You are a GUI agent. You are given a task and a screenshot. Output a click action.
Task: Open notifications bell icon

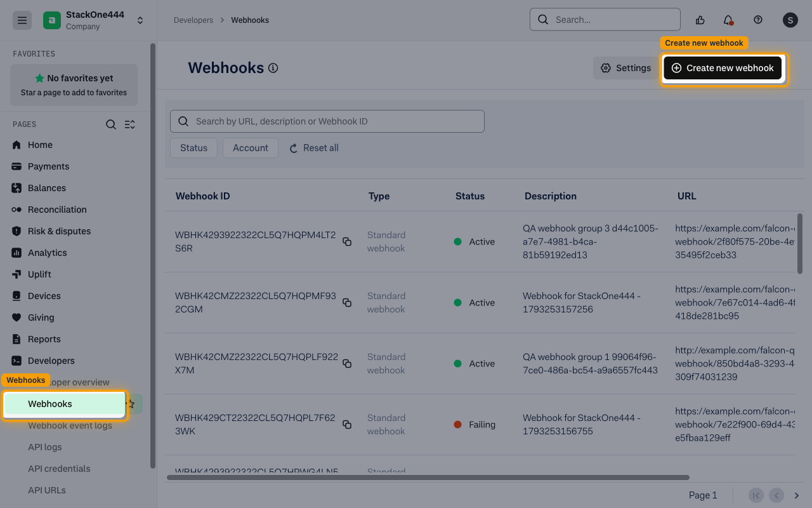click(x=728, y=20)
